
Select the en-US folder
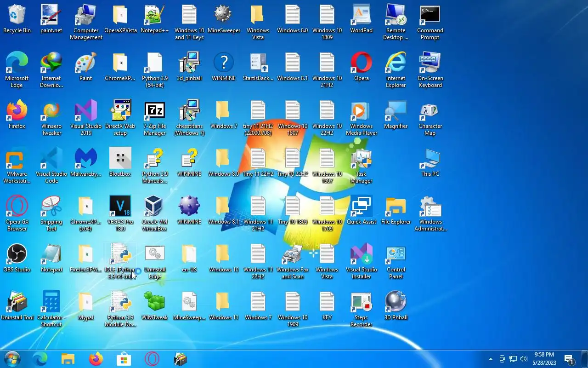click(x=189, y=259)
